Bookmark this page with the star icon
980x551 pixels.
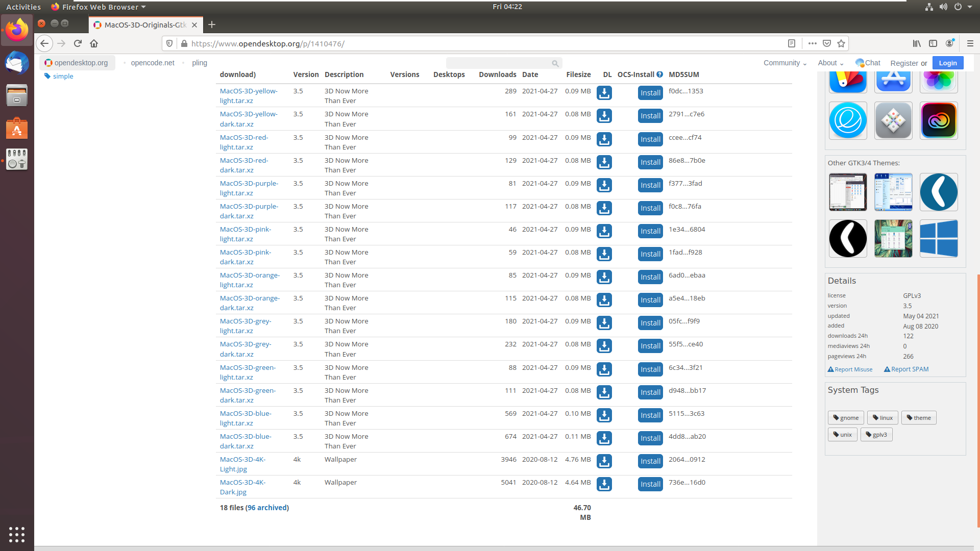coord(841,43)
